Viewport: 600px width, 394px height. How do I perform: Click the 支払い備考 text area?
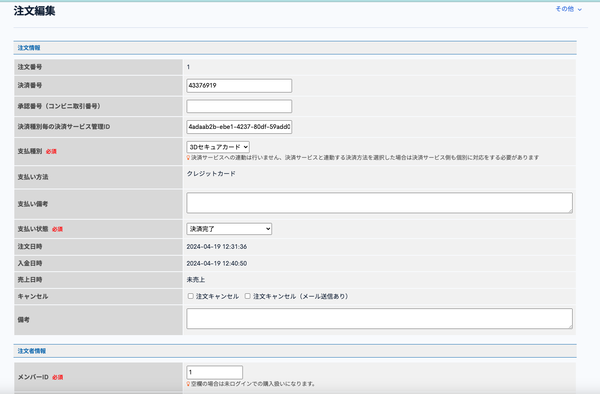coord(379,203)
